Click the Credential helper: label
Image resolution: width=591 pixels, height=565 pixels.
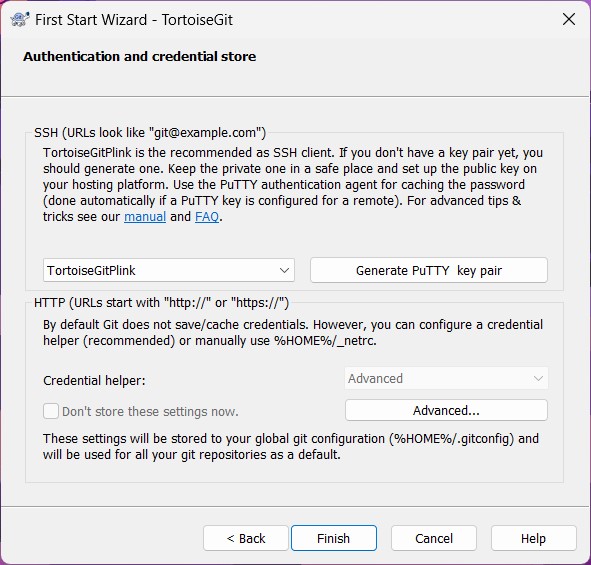[94, 380]
